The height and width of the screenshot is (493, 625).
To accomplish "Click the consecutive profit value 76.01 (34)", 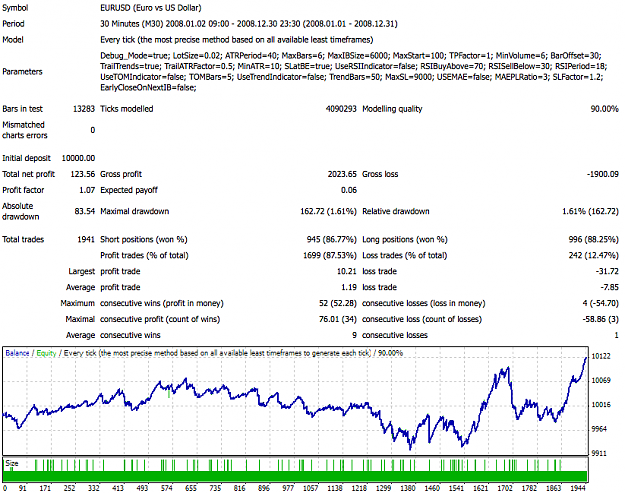I will coord(338,319).
